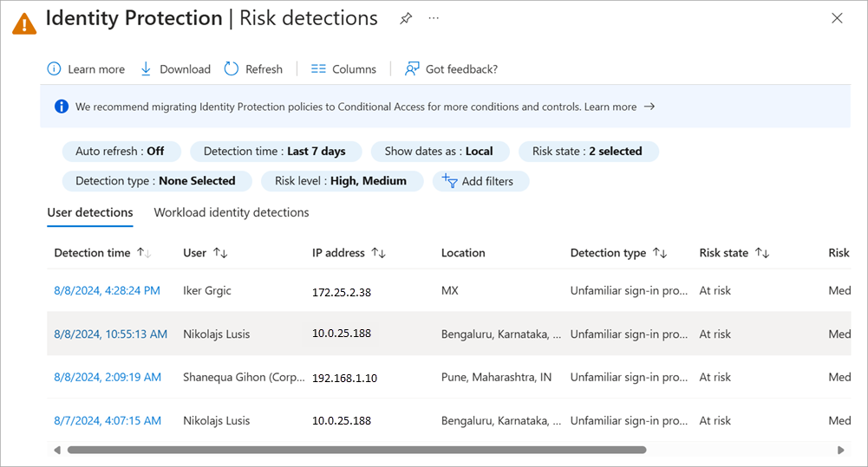
Task: Switch to Workload identity detections tab
Action: tap(232, 212)
